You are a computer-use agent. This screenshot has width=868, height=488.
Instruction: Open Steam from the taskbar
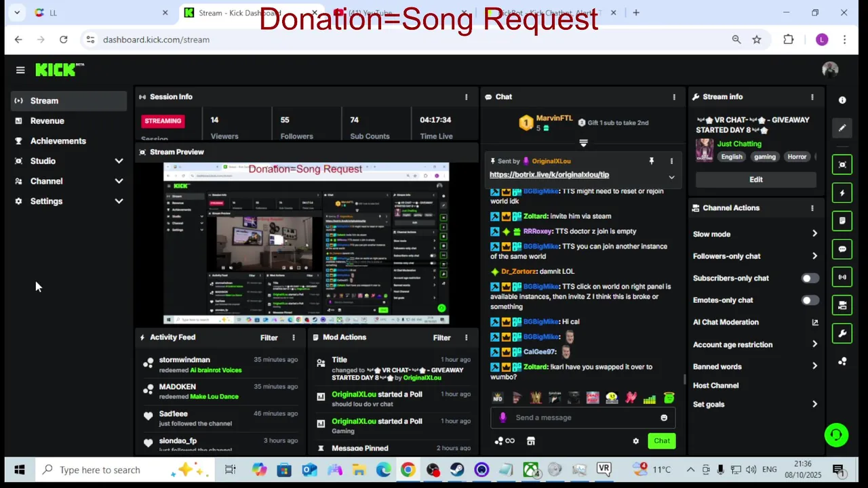tap(457, 470)
